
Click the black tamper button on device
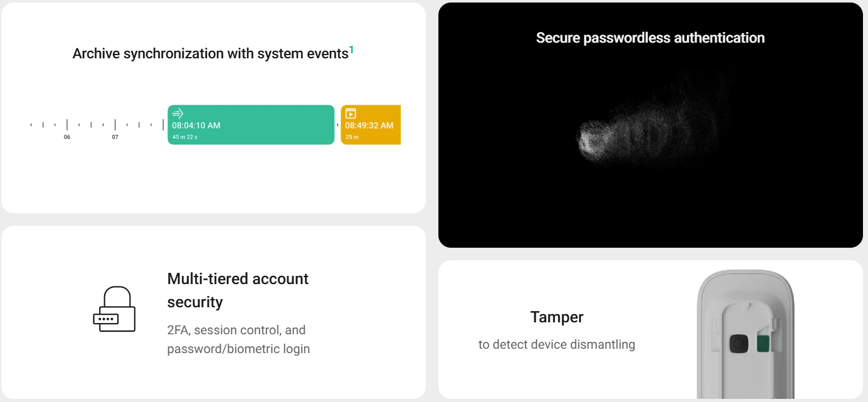coord(739,344)
